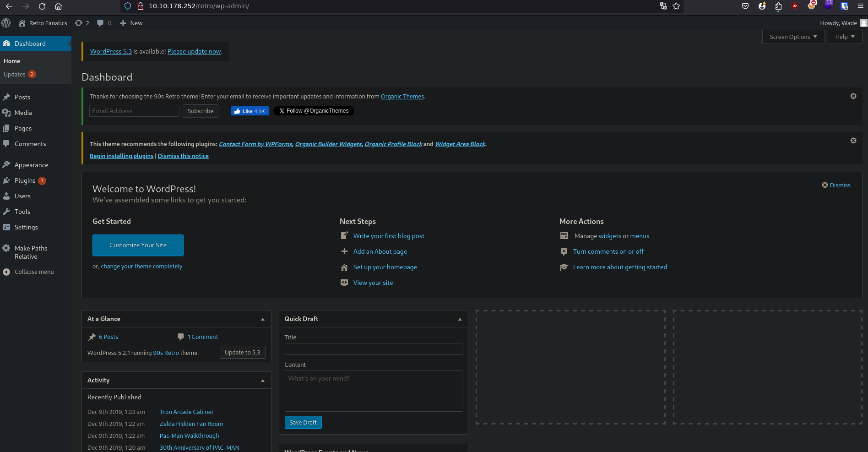The image size is (868, 452).
Task: Click the translate page icon in address bar
Action: [x=663, y=6]
